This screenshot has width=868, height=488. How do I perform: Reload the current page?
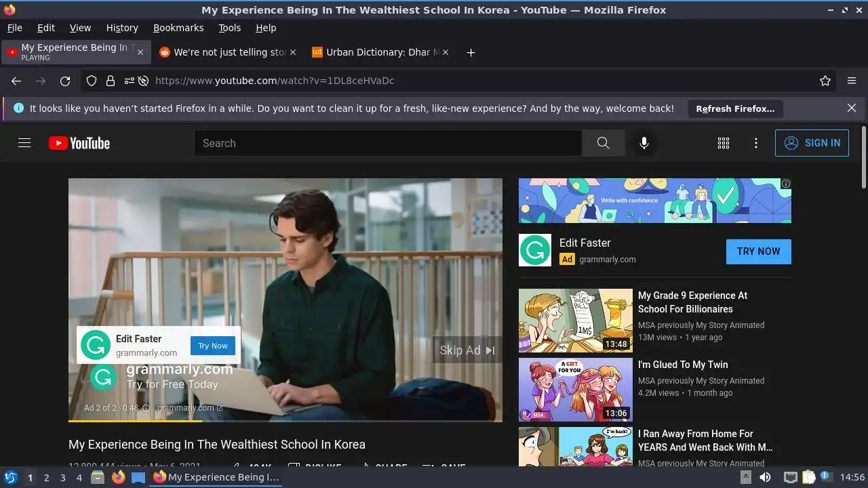[x=65, y=81]
